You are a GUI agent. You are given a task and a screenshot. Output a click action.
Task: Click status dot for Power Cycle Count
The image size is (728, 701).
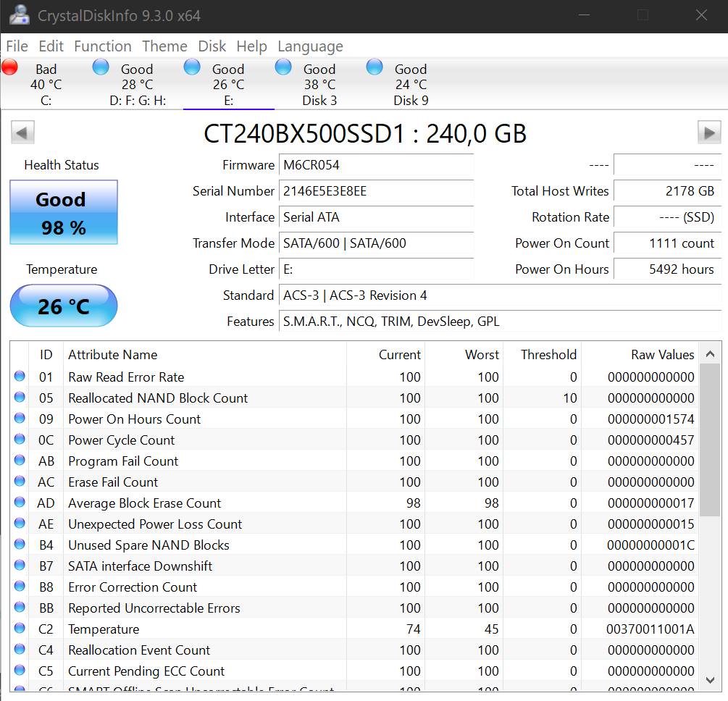pos(20,439)
